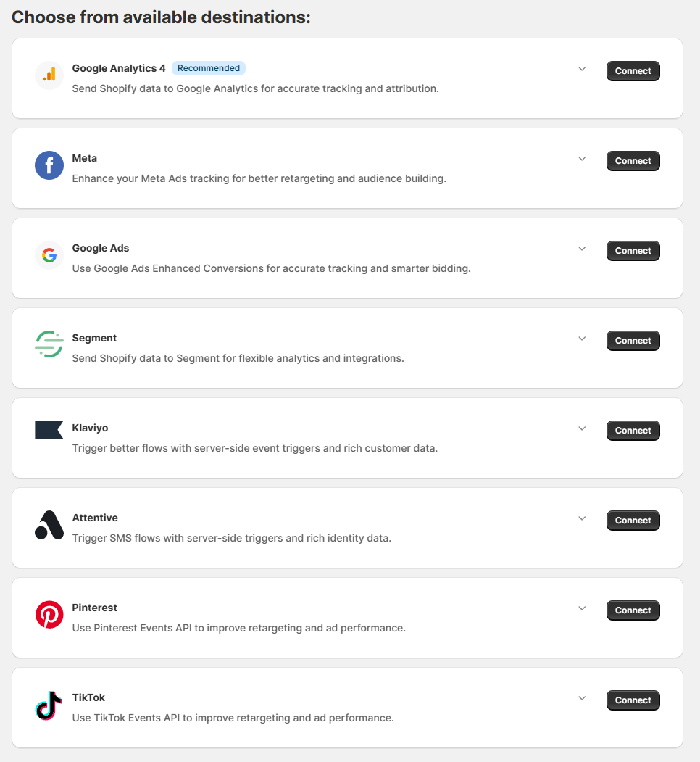The height and width of the screenshot is (762, 700).
Task: Expand the Meta destination chevron
Action: click(582, 159)
